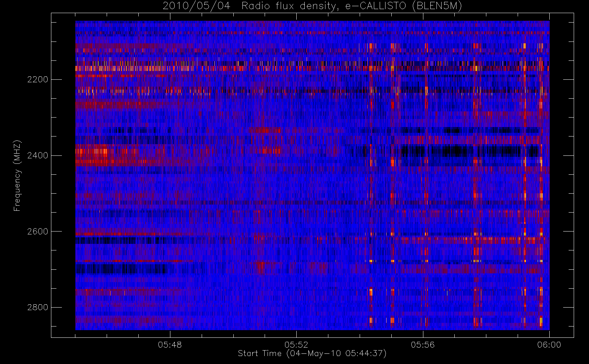Click the 'Start Time (04-May-10 05:44:37)' x-axis label
Screen dimensions: 589x364
tap(312, 353)
